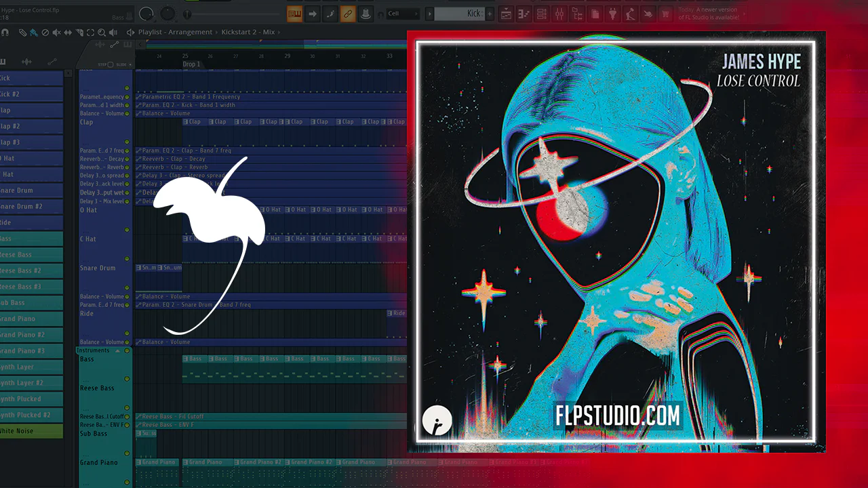Mute the C Hat track green light
Image resolution: width=868 pixels, height=488 pixels.
127,259
